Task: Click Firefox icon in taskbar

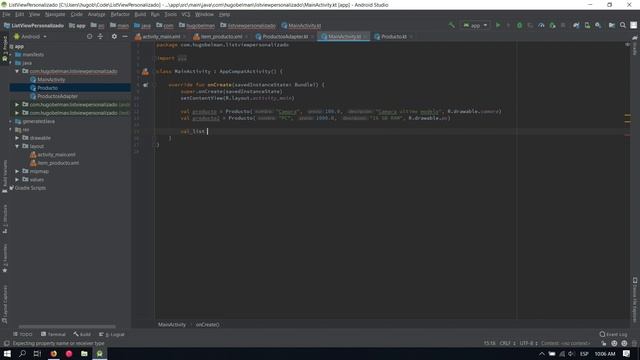Action: tap(53, 353)
